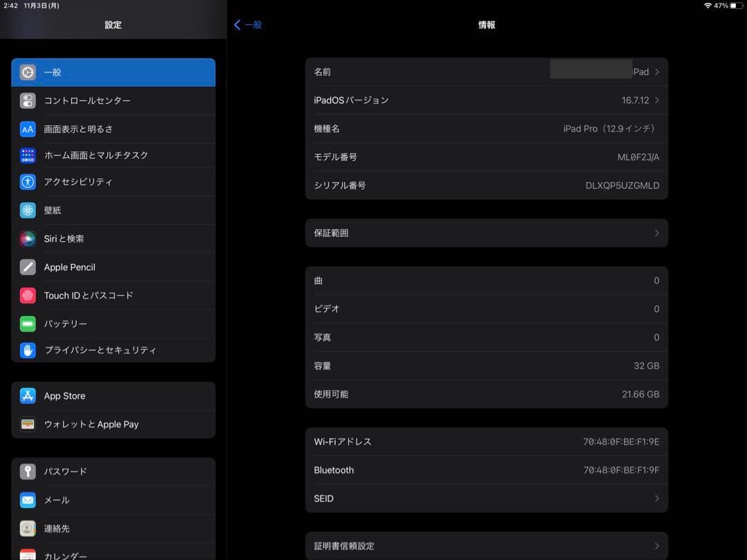Select the Touch IDとパスコード icon
Image resolution: width=747 pixels, height=560 pixels.
(x=27, y=295)
